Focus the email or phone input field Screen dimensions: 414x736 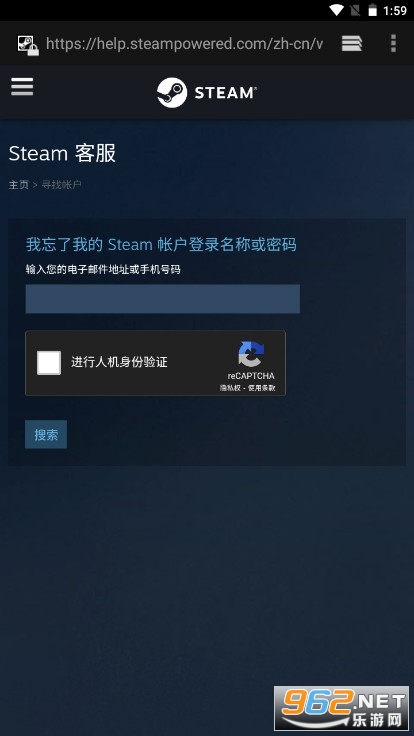point(162,299)
